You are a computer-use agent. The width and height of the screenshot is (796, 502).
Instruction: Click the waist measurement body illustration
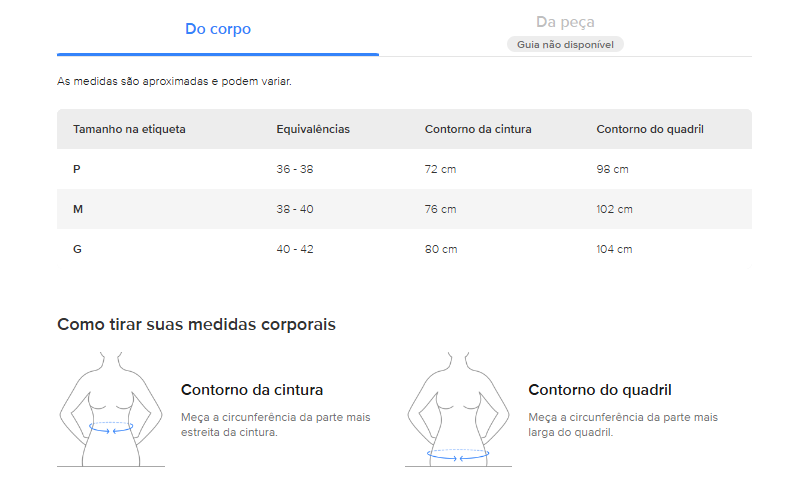(x=111, y=409)
